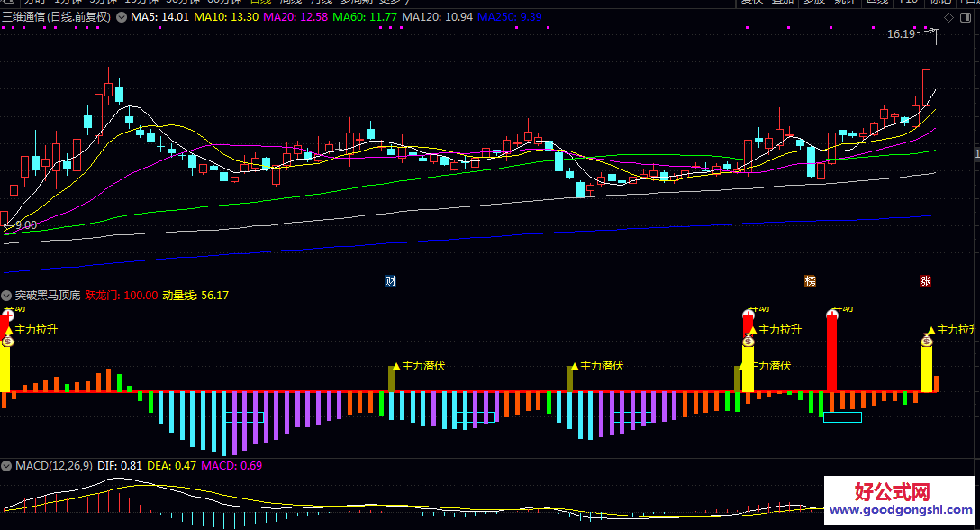This screenshot has height=530, width=980.
Task: Click the 好公式网 logo text
Action: tap(891, 492)
